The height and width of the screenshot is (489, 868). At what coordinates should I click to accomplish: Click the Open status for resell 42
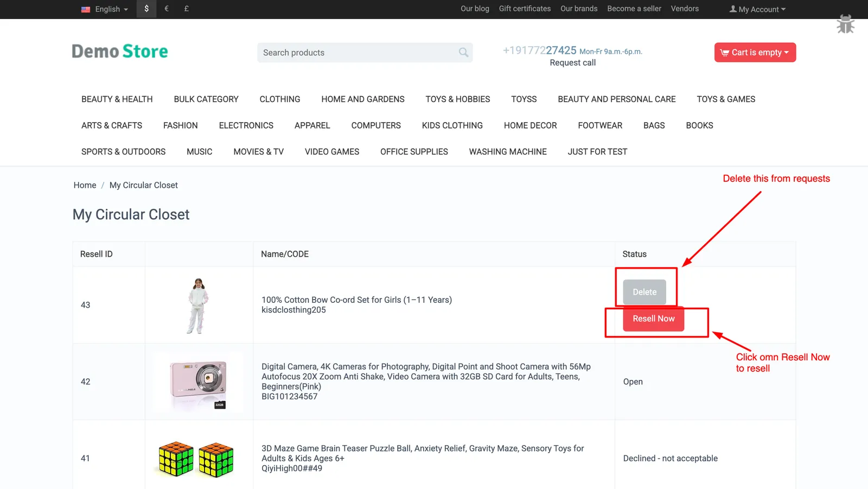633,382
